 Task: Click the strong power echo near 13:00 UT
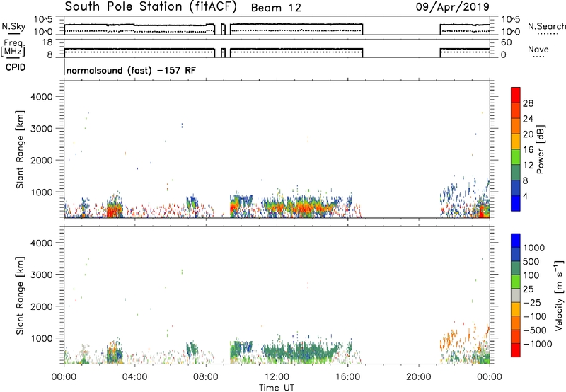(299, 207)
